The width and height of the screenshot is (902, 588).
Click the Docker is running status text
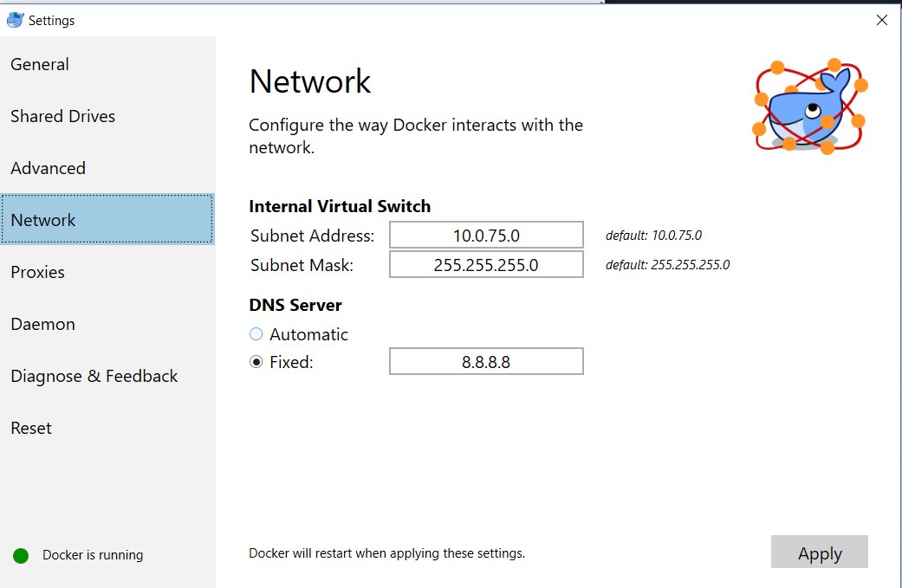pos(93,555)
